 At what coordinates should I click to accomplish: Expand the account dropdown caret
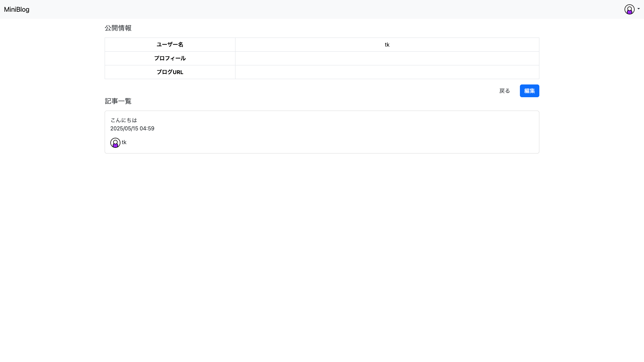(x=639, y=9)
